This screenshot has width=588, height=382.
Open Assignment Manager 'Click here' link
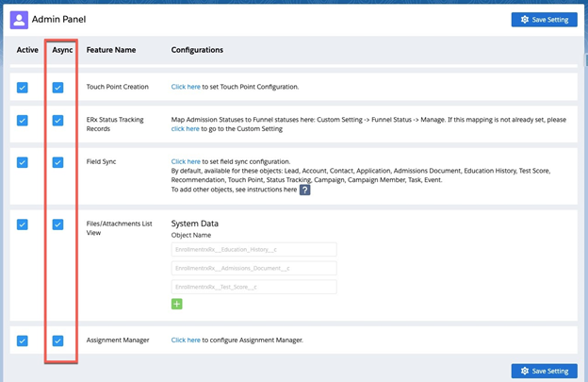(186, 340)
